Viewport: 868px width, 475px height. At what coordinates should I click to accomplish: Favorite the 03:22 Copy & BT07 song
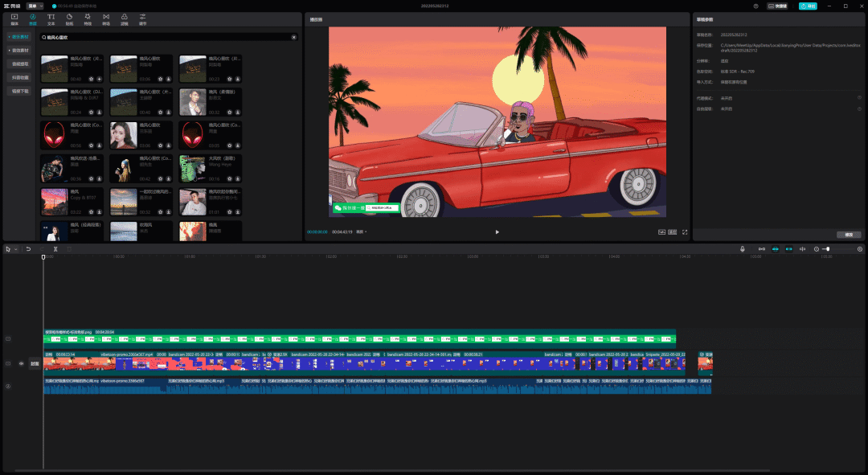[92, 212]
